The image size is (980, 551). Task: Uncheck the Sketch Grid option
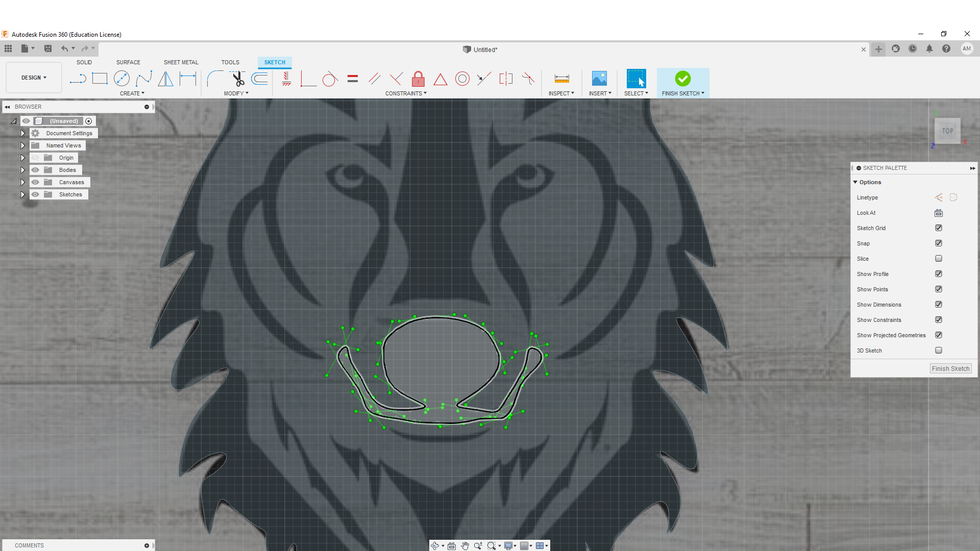(x=938, y=228)
